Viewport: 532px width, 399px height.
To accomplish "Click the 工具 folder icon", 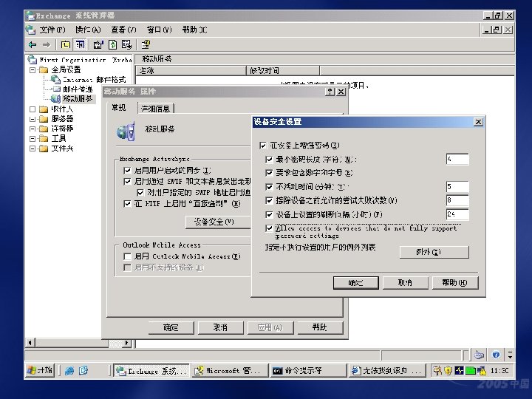I will [44, 138].
